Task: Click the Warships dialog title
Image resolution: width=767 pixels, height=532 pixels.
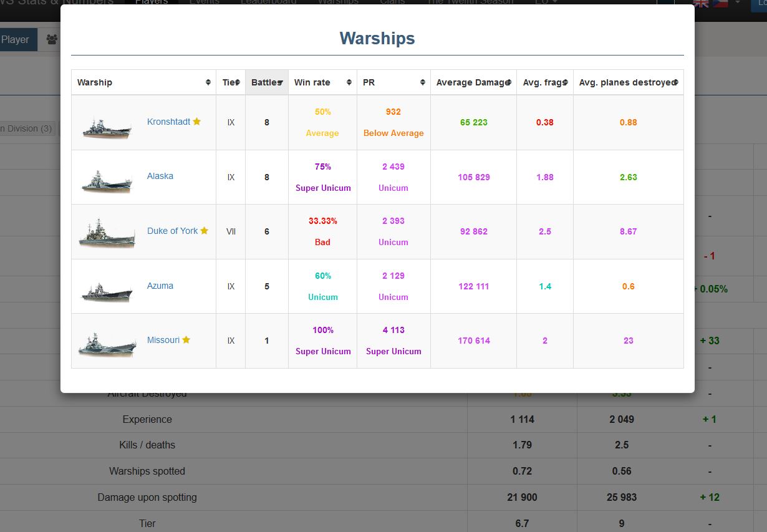Action: point(377,38)
